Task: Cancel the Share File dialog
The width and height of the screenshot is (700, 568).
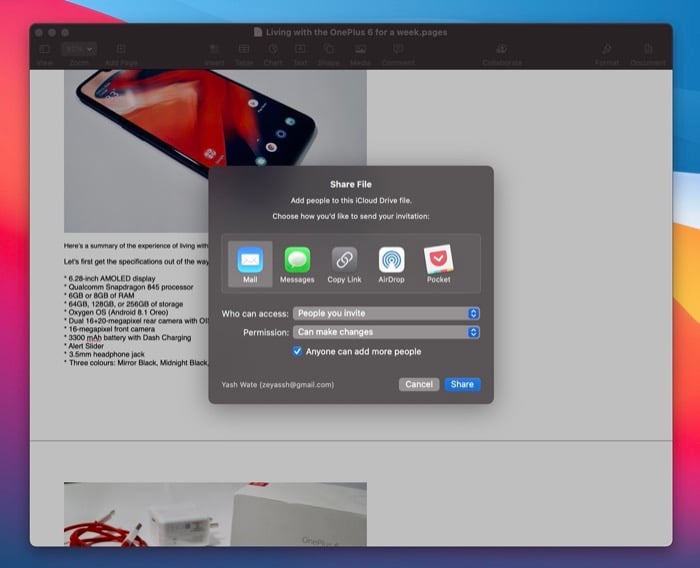Action: coord(419,384)
